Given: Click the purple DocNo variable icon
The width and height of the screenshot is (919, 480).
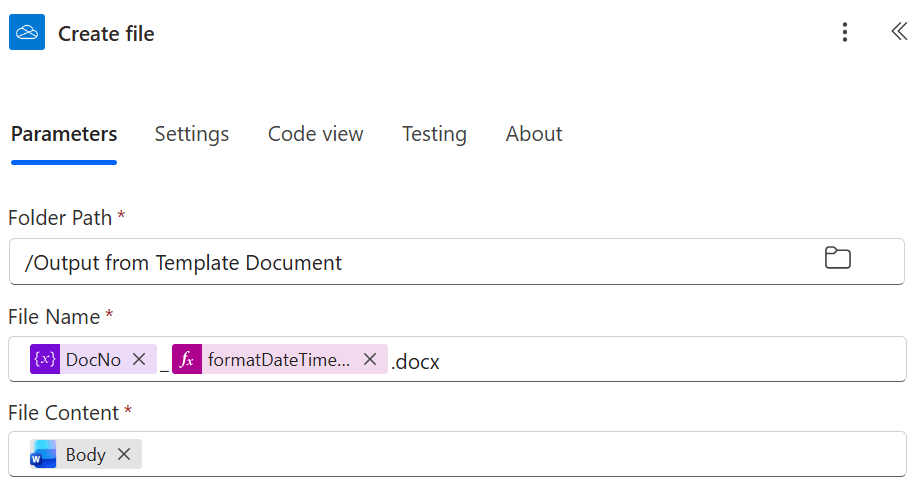Looking at the screenshot, I should [x=45, y=360].
